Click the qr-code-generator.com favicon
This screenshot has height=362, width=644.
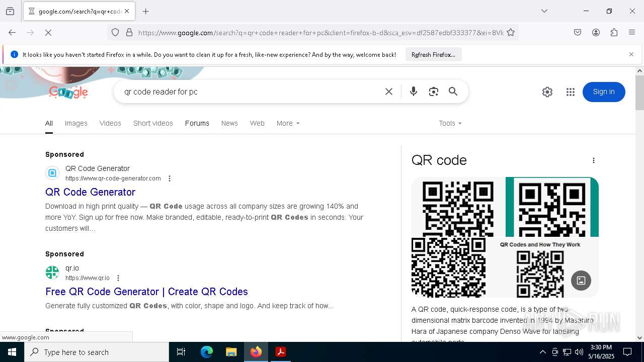tap(52, 173)
